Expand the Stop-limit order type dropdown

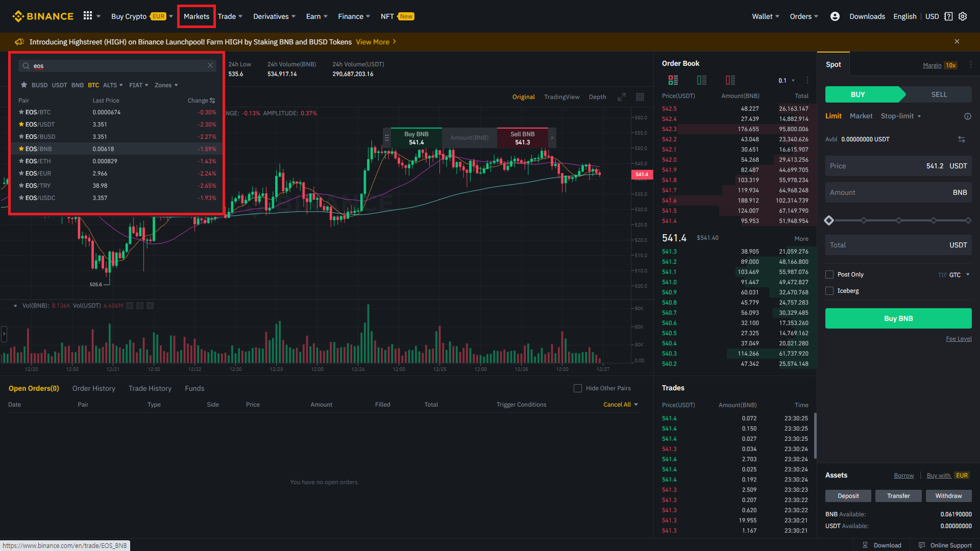tap(901, 116)
